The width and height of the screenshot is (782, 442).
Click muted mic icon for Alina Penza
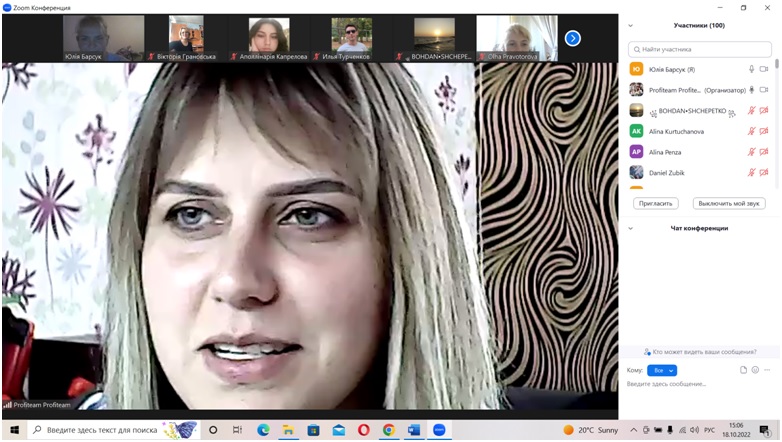[x=751, y=152]
